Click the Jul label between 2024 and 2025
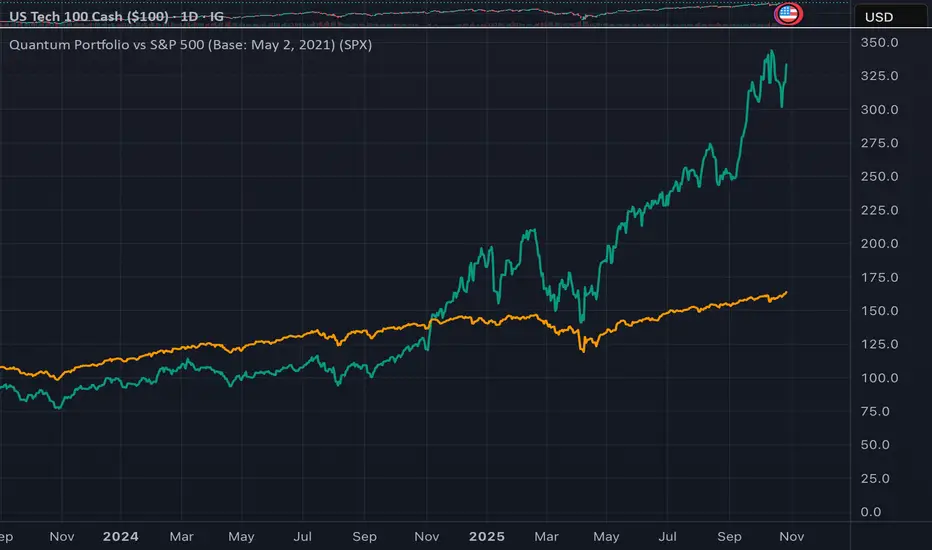The height and width of the screenshot is (550, 932). (x=303, y=536)
